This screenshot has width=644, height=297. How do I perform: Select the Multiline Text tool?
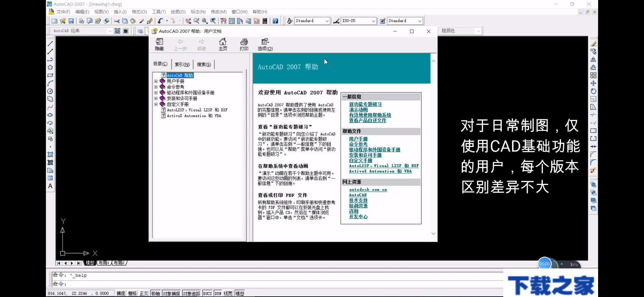50,186
